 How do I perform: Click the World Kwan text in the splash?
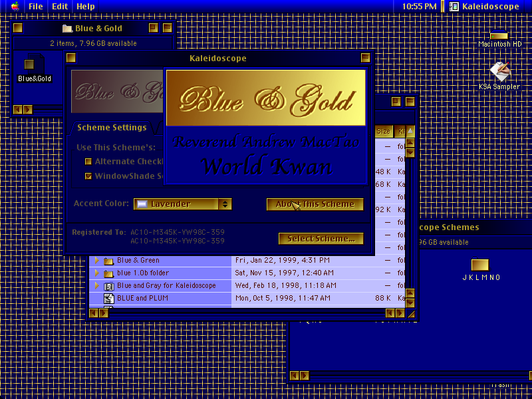click(267, 166)
